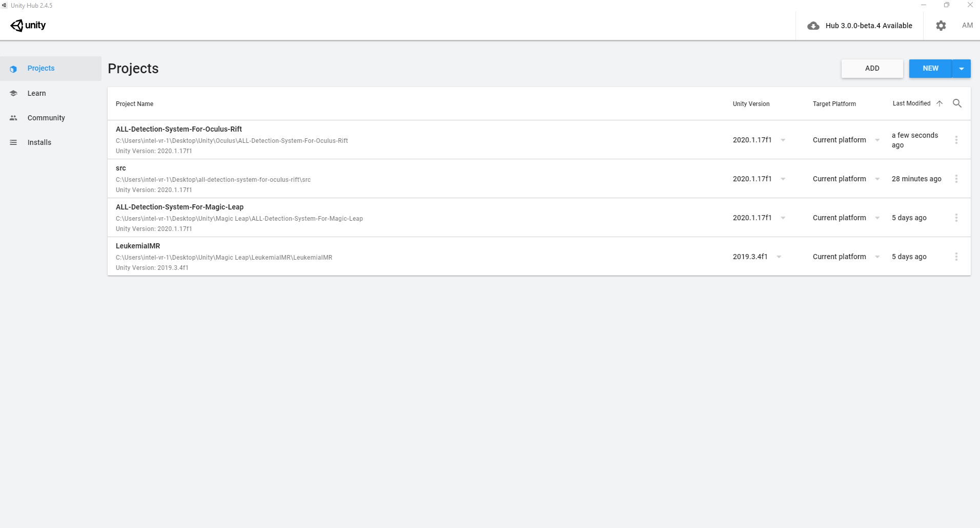Close the Unity Hub window

point(970,5)
